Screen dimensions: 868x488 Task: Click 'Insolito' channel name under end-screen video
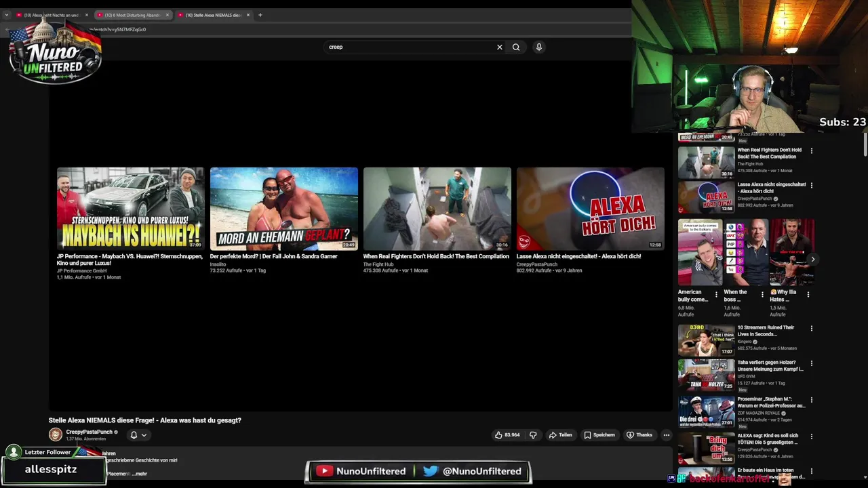click(x=218, y=264)
